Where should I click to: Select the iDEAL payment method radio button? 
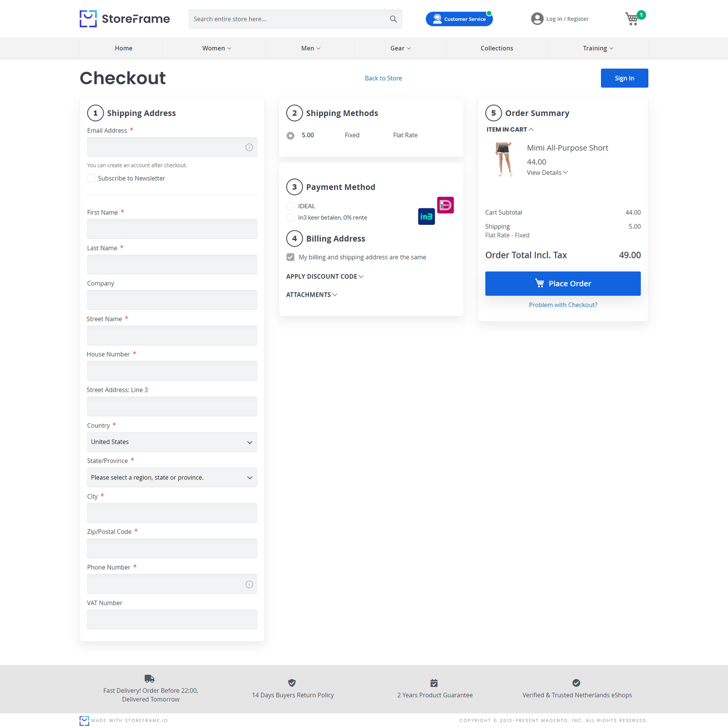click(x=290, y=206)
